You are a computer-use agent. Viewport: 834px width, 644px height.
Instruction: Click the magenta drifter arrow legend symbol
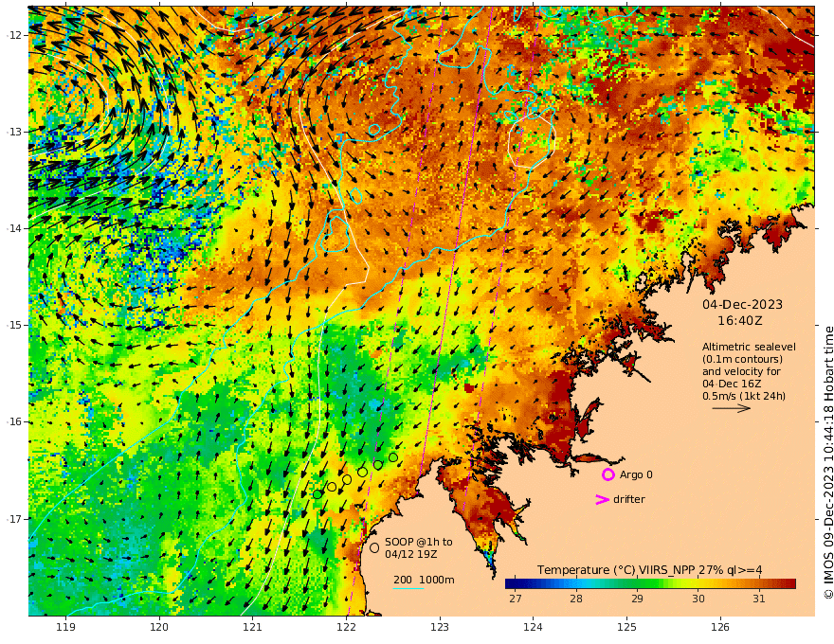click(x=602, y=499)
